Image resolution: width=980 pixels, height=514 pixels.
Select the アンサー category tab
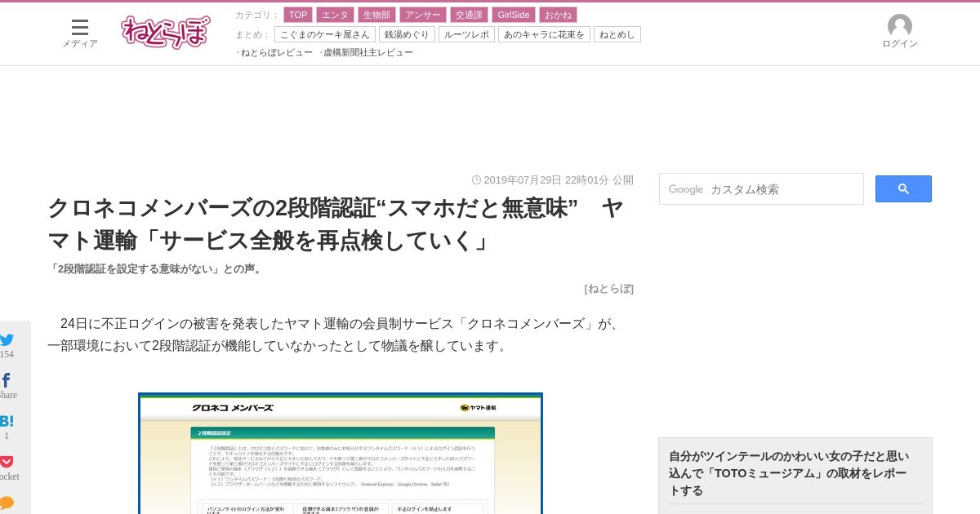[423, 15]
